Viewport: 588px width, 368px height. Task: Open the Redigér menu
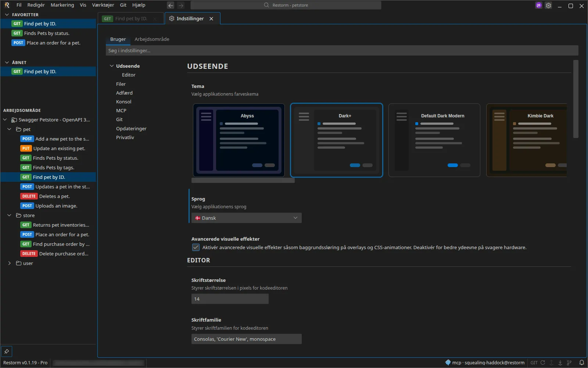tap(36, 5)
